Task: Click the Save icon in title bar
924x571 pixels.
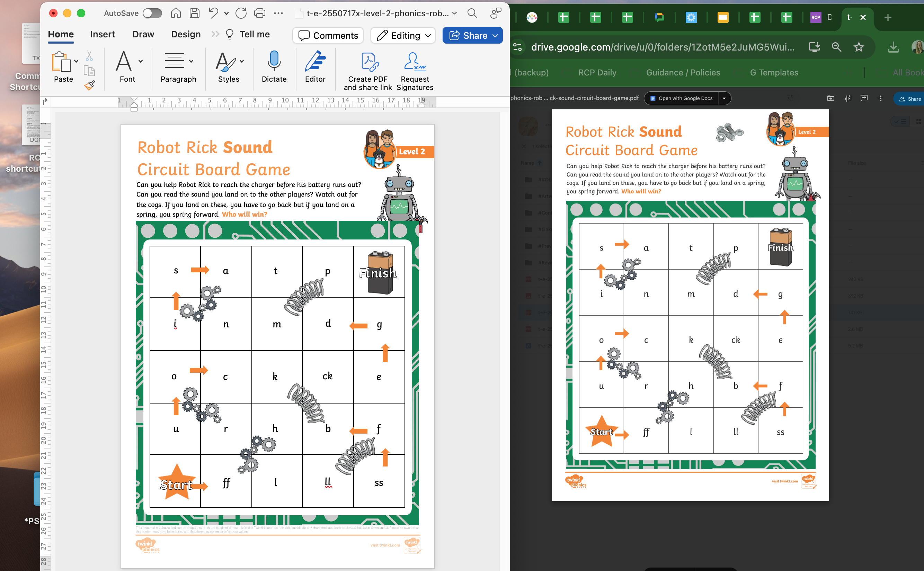Action: click(x=195, y=13)
